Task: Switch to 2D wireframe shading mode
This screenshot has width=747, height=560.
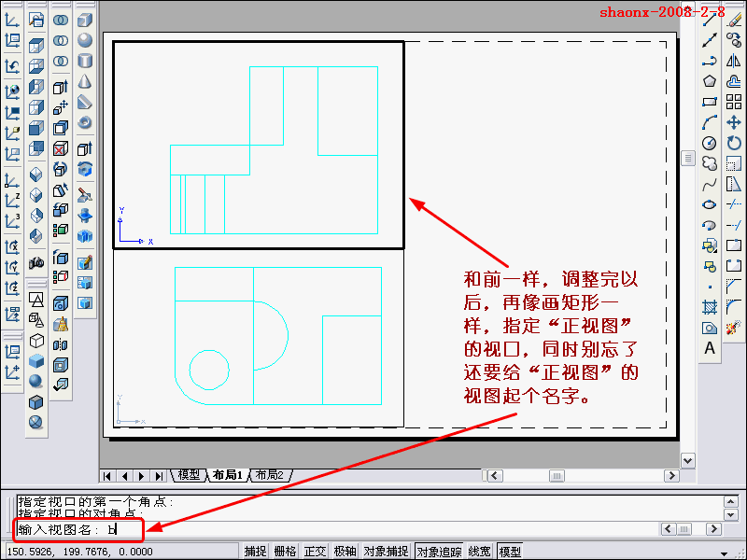Action: 36,300
